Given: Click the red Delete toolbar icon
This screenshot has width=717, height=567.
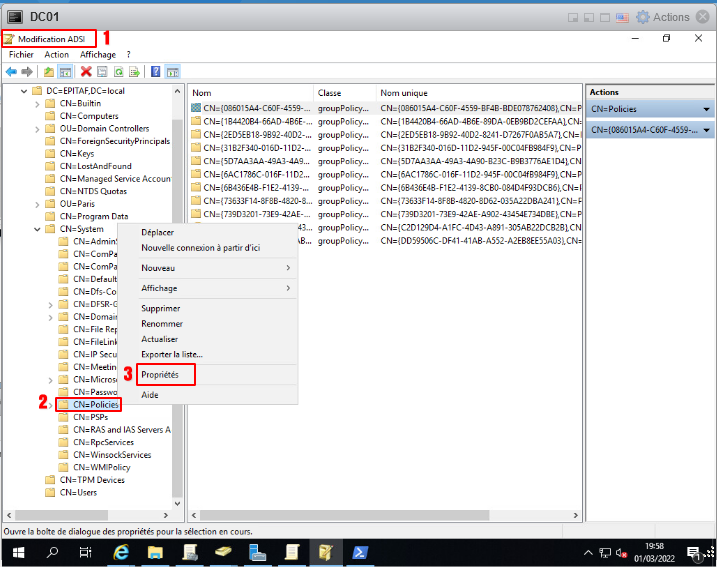Looking at the screenshot, I should pyautogui.click(x=86, y=72).
